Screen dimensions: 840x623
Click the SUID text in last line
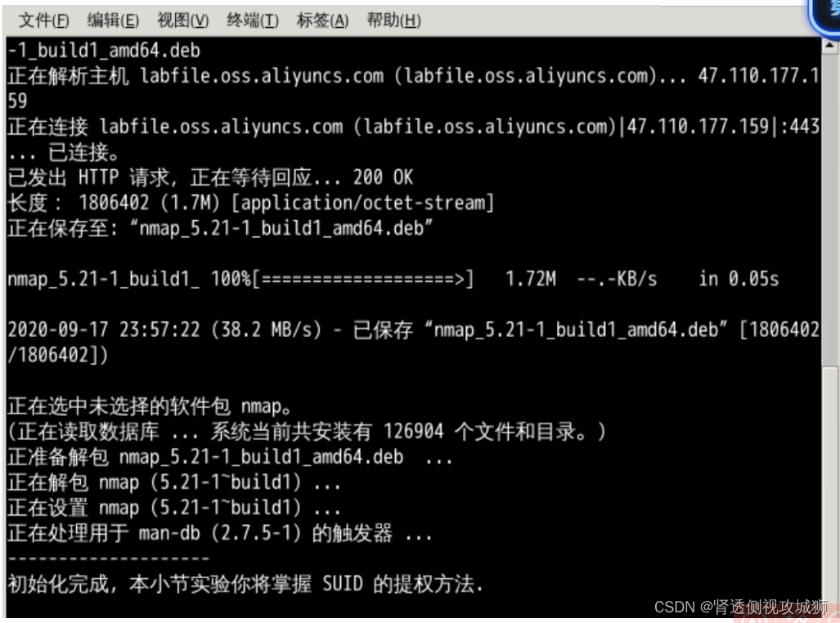(343, 584)
